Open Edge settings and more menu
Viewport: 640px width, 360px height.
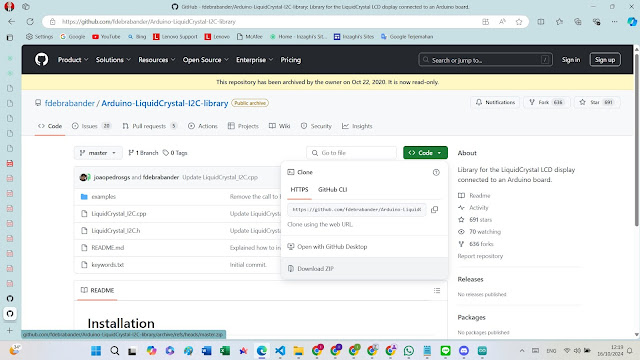point(614,22)
